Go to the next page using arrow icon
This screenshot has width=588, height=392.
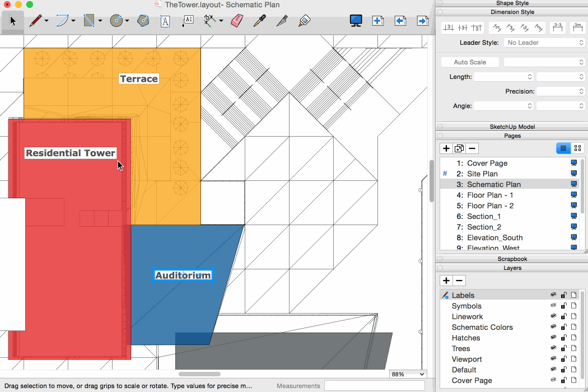423,21
